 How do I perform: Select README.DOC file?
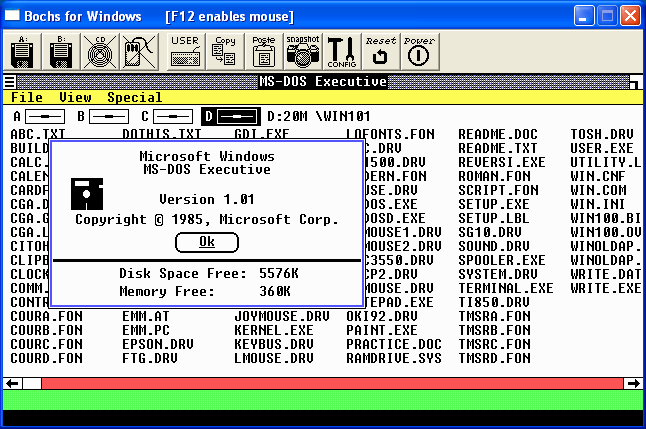[x=498, y=134]
